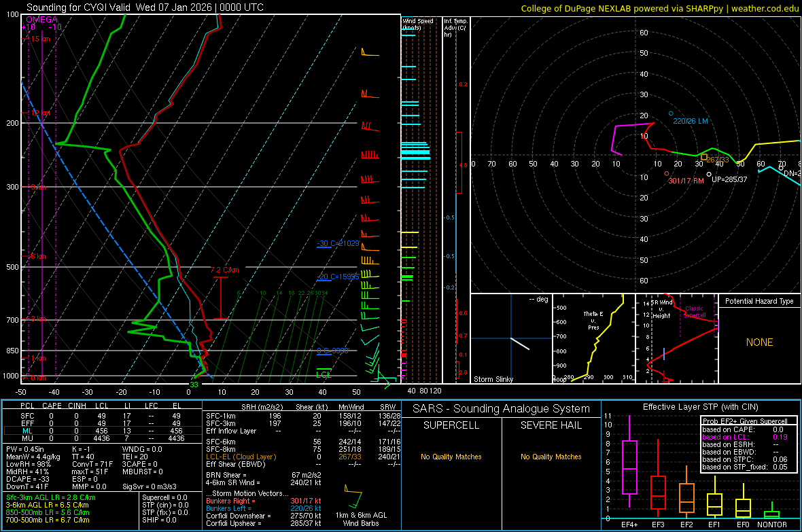Click the 7.2 C/km lapse rate label
802x532 pixels.
point(224,270)
